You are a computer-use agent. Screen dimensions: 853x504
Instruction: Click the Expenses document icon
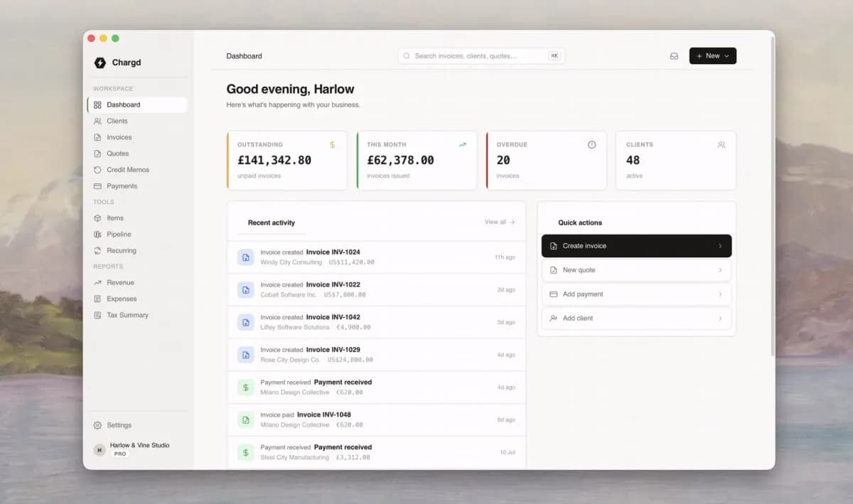tap(97, 299)
